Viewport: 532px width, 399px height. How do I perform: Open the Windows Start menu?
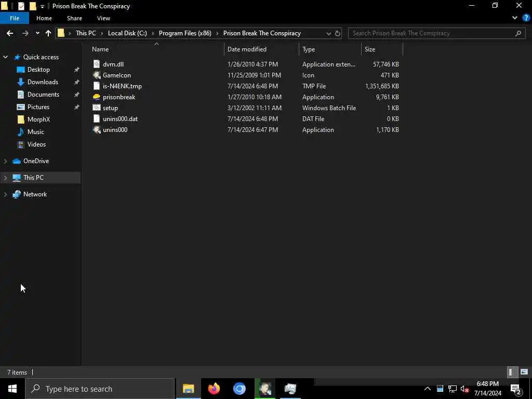12,389
